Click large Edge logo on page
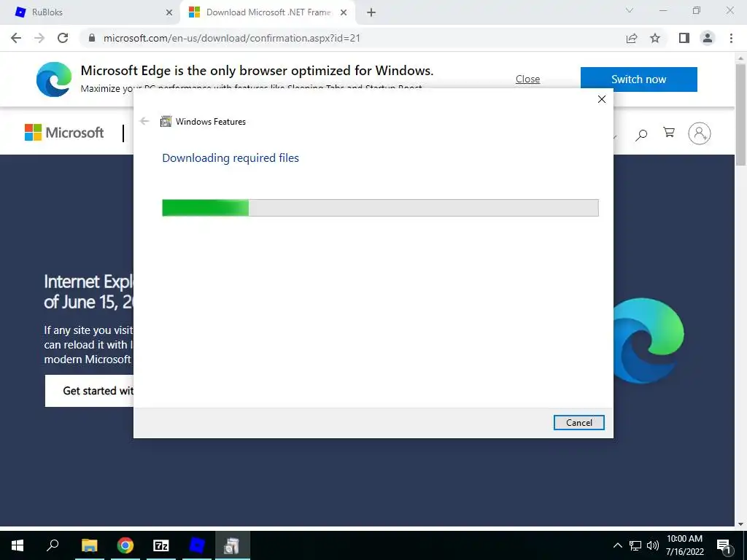Viewport: 747px width, 560px height. (x=649, y=341)
